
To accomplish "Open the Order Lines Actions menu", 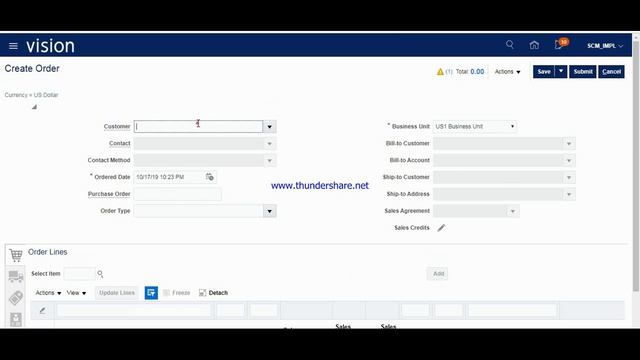I will click(48, 293).
